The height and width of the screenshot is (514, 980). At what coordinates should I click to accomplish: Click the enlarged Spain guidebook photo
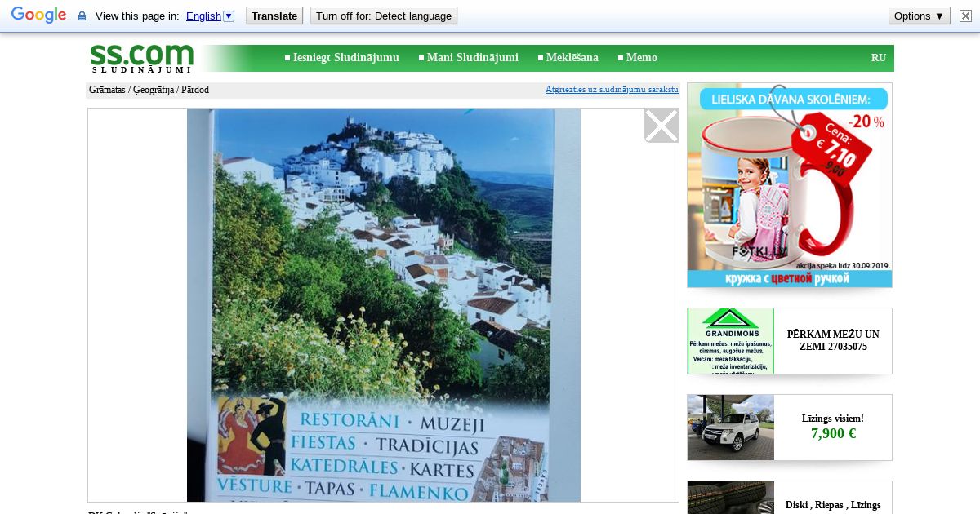coord(384,305)
